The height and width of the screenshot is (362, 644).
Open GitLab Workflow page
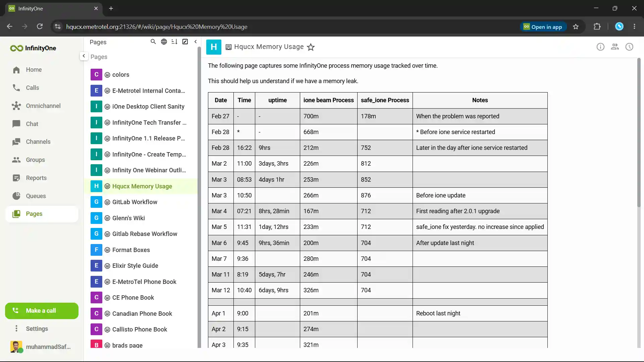[x=141, y=202]
